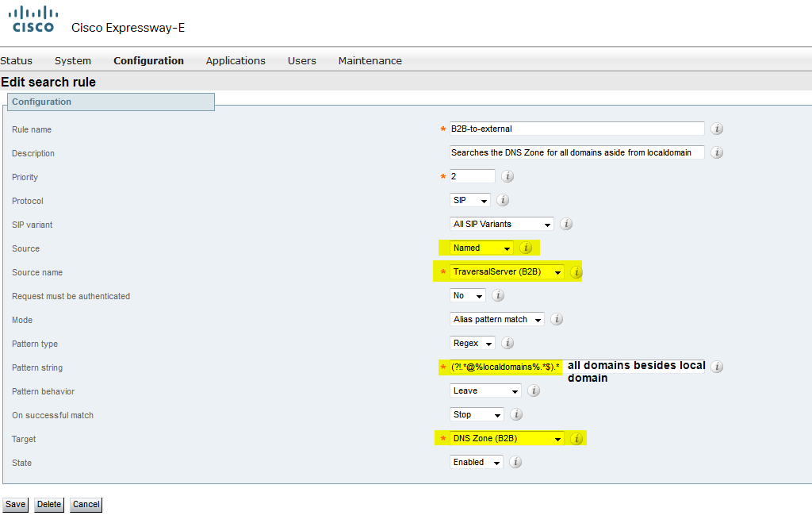Delete this search rule
Image resolution: width=812 pixels, height=527 pixels.
pyautogui.click(x=49, y=504)
